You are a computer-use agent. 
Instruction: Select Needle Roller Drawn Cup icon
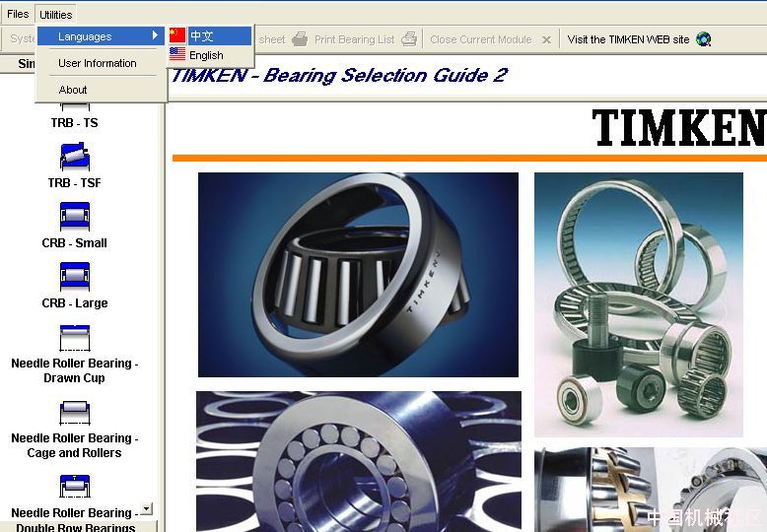pos(74,337)
